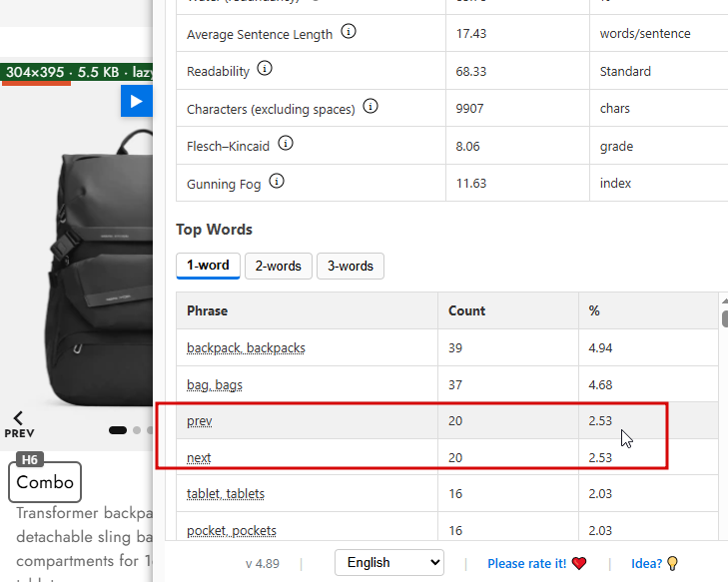The width and height of the screenshot is (728, 582).
Task: Click the PREV carousel arrow
Action: [x=19, y=424]
